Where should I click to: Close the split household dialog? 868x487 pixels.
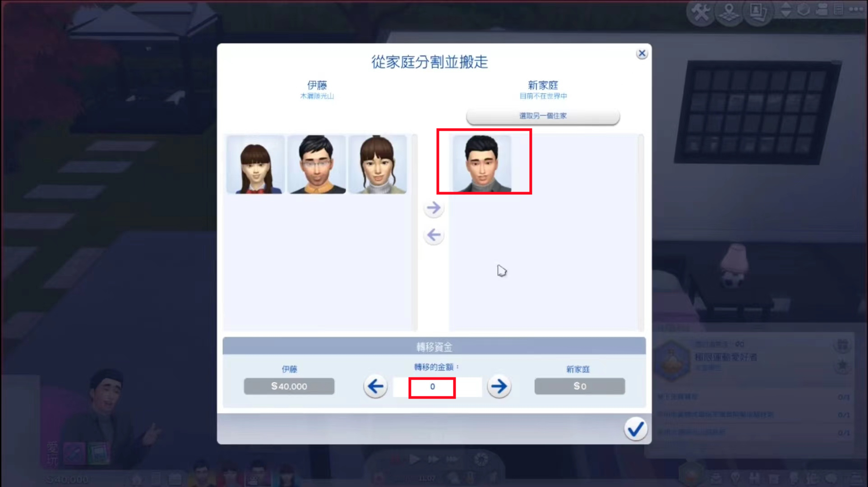642,54
